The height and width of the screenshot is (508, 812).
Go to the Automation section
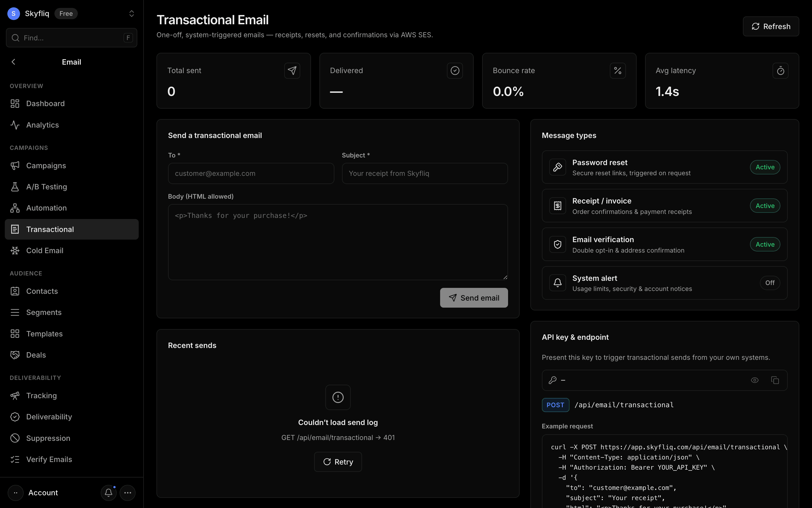71,208
